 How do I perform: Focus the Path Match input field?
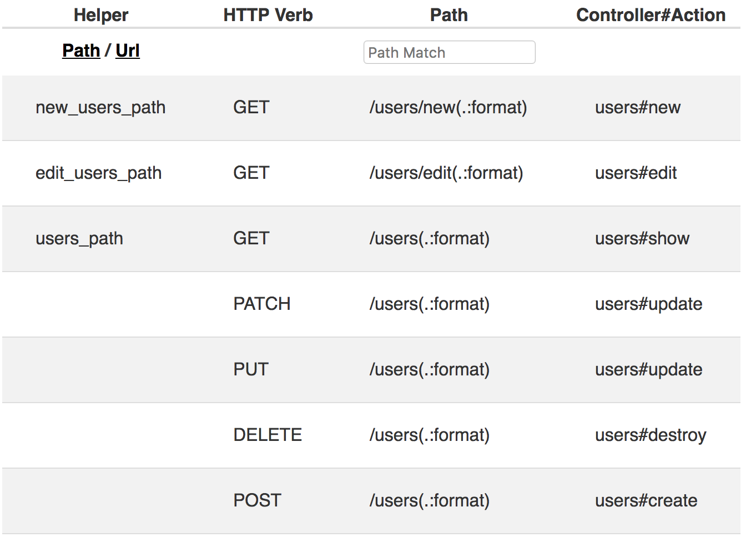(x=449, y=53)
